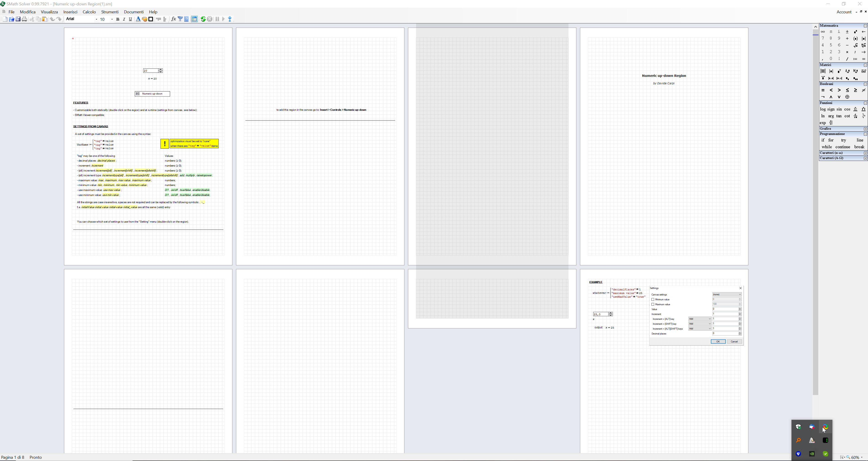Expand the Caratteri (α-ω) panel
The image size is (868, 461).
(x=865, y=153)
